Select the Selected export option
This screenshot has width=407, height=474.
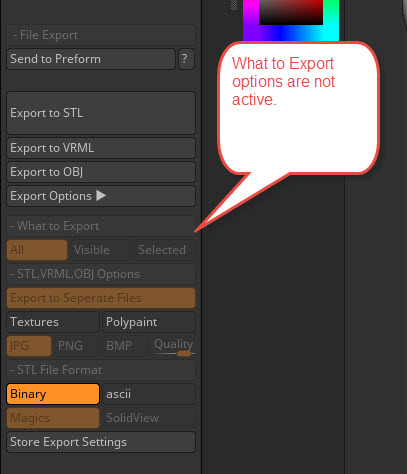[163, 250]
